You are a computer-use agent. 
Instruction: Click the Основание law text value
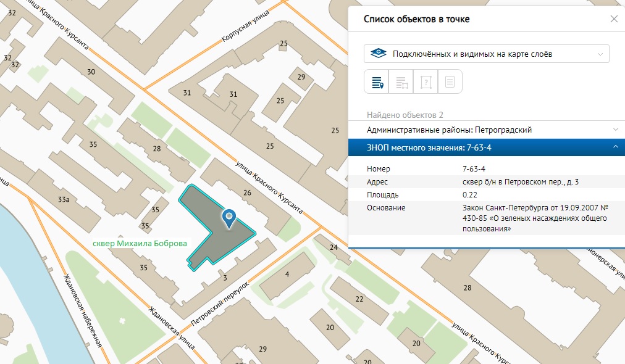pyautogui.click(x=535, y=218)
